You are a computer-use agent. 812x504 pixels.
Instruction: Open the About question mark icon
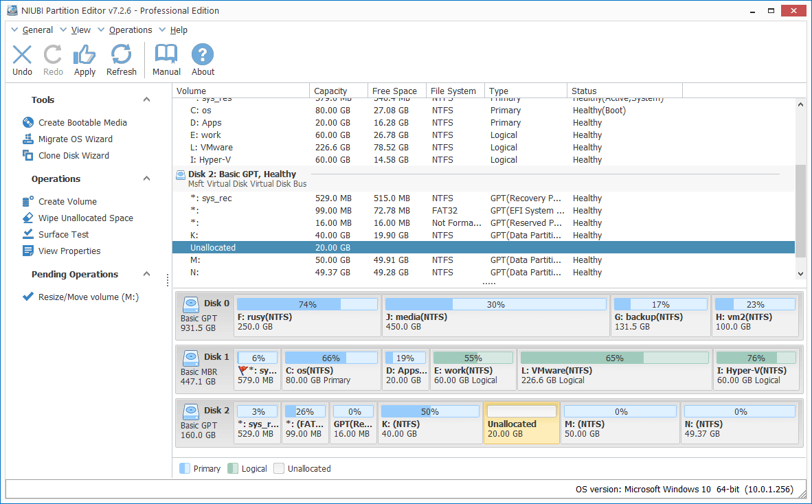[x=203, y=56]
